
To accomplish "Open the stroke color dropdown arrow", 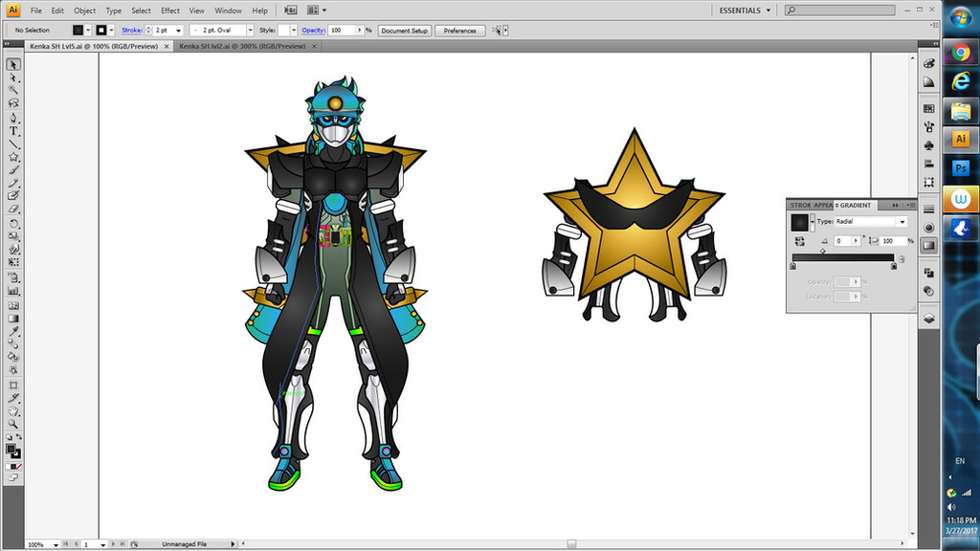I will tap(111, 30).
